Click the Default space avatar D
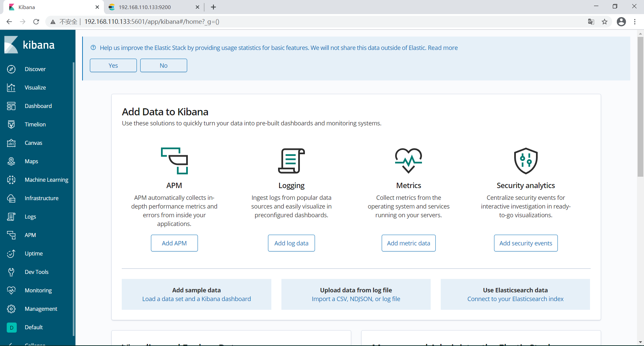Screen dimensions: 644x346 point(11,327)
